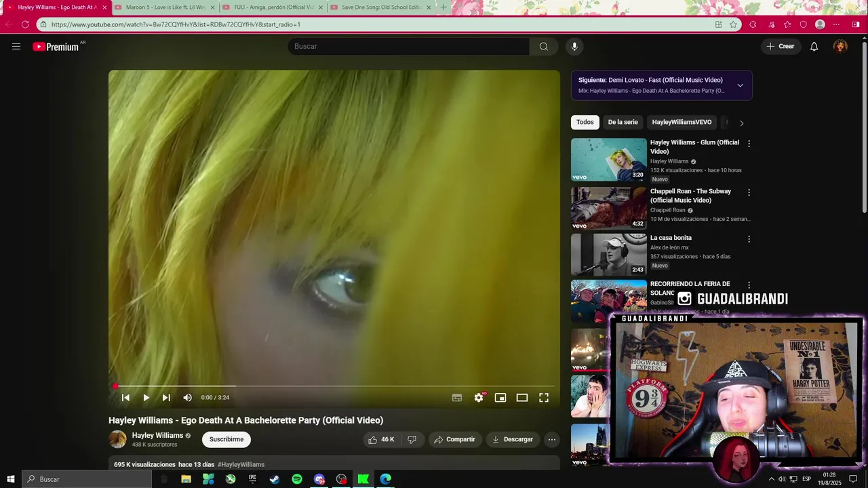Screen dimensions: 868x488
Task: Reload the page in the browser
Action: coord(25,24)
